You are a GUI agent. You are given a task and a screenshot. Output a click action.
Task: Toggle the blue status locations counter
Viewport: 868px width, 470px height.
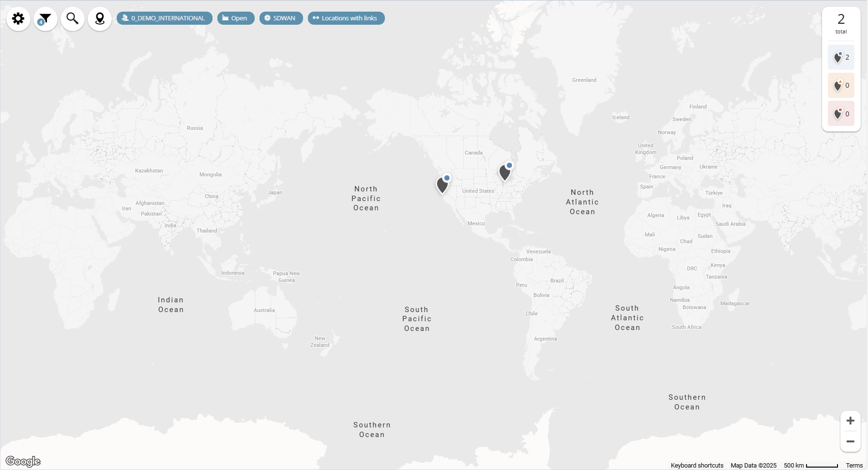(841, 57)
